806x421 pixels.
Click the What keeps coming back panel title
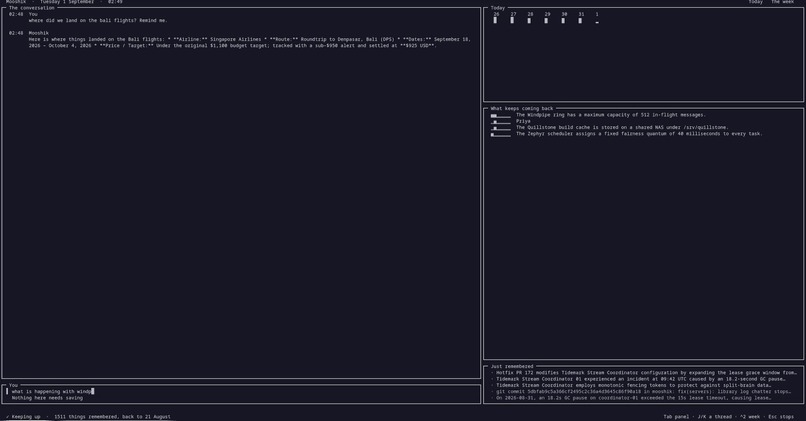coord(522,108)
